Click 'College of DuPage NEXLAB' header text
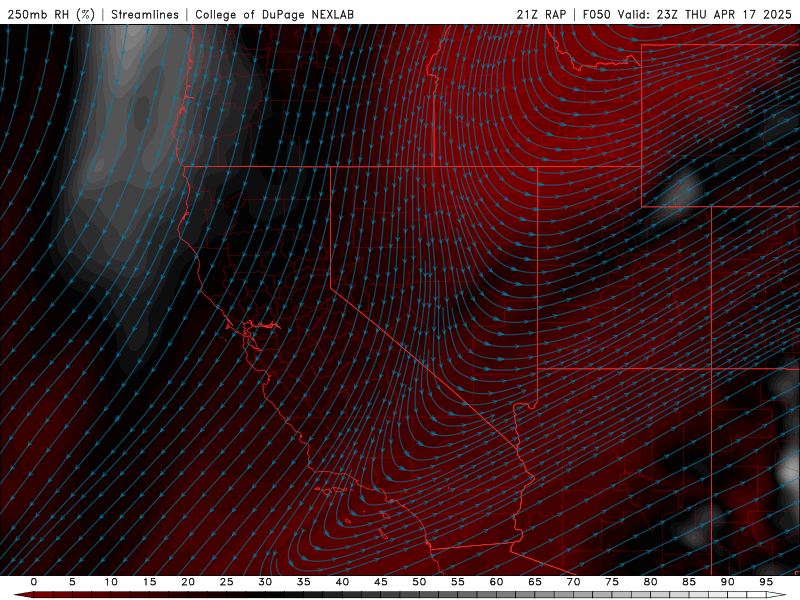The image size is (800, 600). [x=274, y=14]
